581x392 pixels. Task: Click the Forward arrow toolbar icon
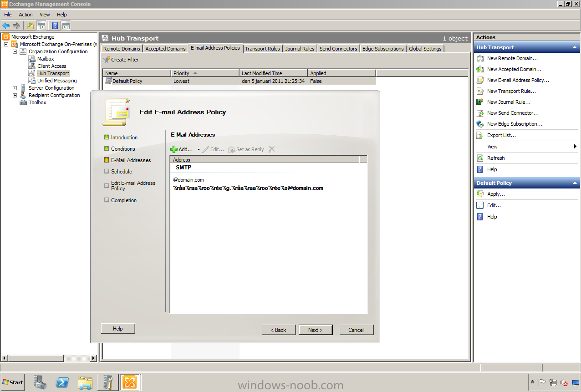(x=16, y=25)
